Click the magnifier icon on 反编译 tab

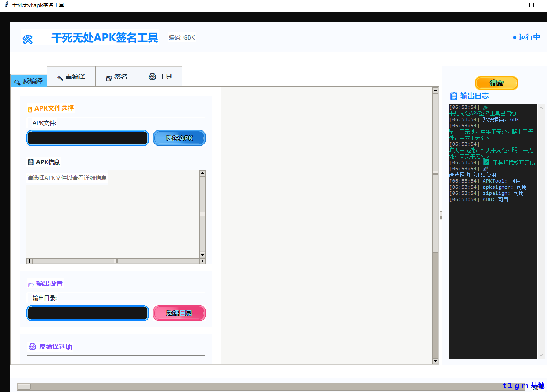[18, 82]
